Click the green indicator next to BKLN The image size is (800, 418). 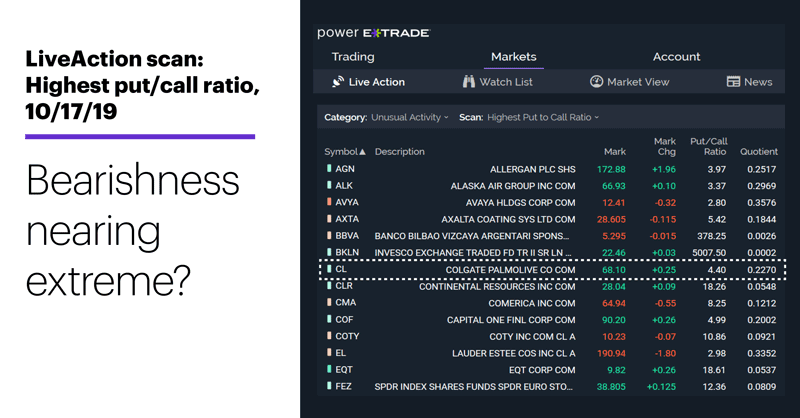329,252
